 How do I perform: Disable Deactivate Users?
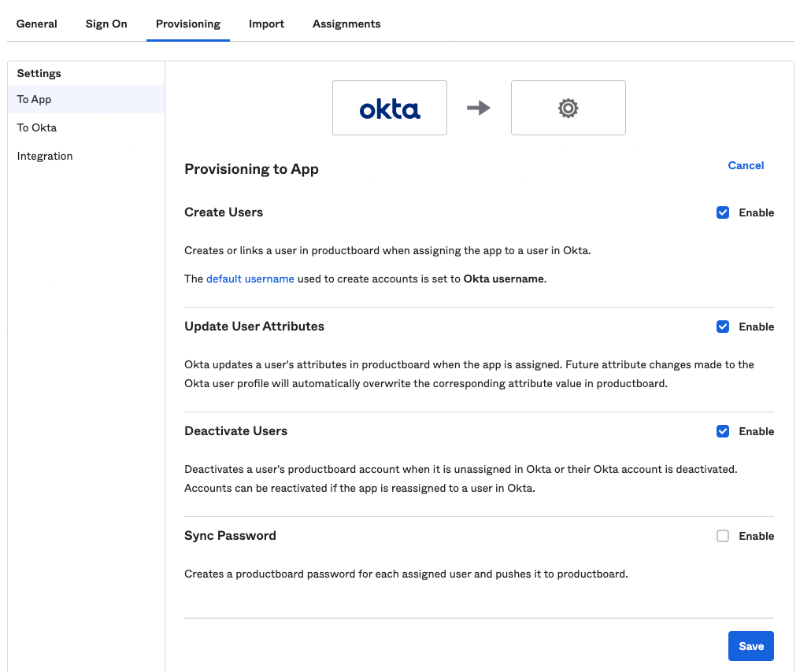723,430
